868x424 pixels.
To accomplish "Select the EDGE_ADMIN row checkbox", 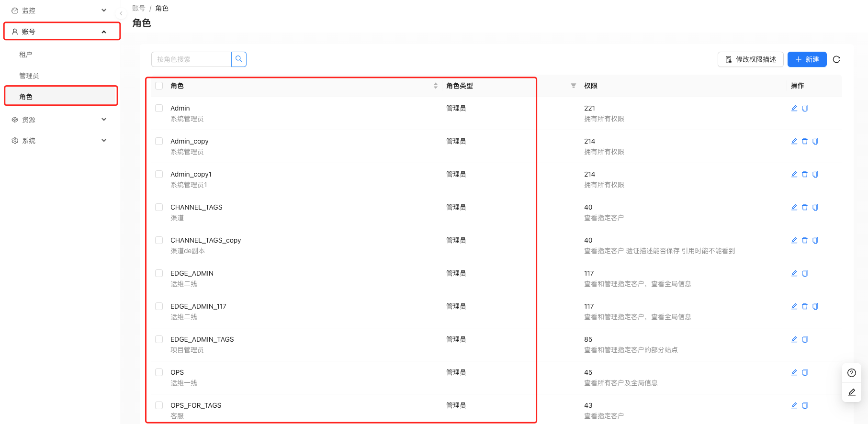I will click(x=159, y=273).
